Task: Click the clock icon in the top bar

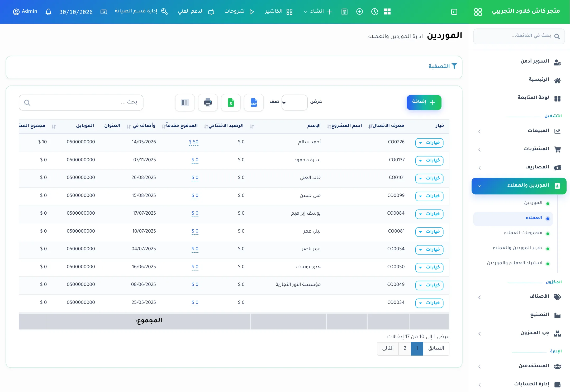Action: (374, 12)
